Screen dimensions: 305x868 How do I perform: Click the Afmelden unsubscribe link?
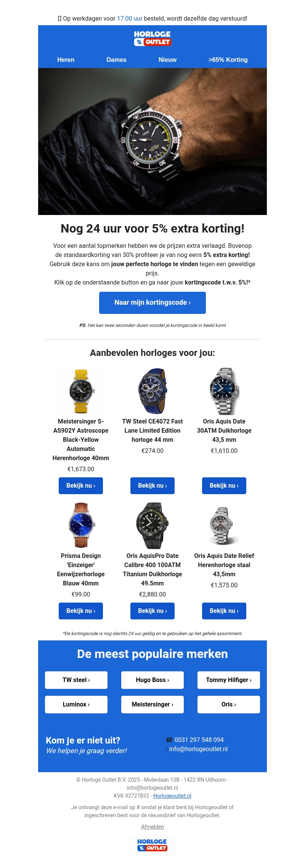pos(152,827)
